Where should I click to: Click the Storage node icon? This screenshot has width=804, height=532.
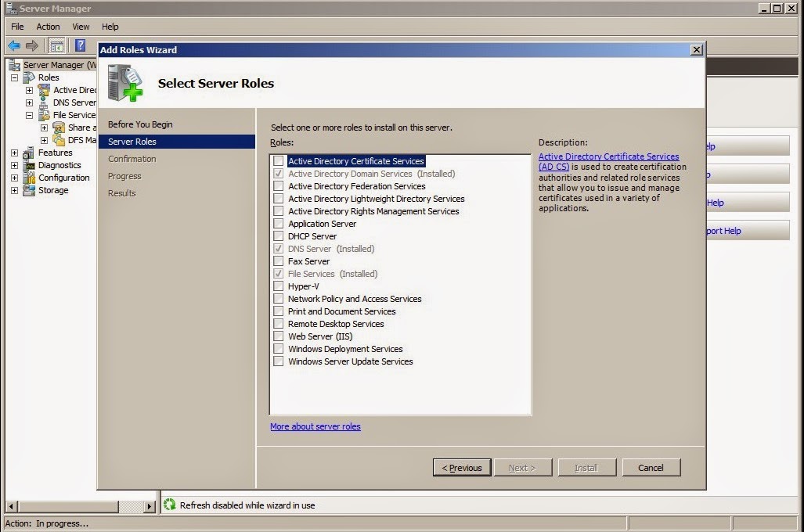click(x=29, y=190)
